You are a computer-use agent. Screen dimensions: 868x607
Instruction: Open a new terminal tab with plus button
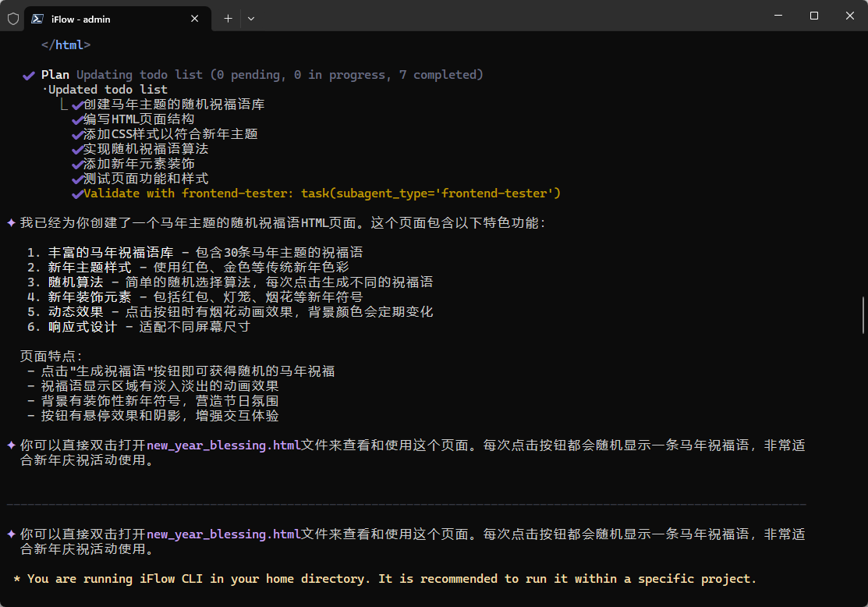228,18
